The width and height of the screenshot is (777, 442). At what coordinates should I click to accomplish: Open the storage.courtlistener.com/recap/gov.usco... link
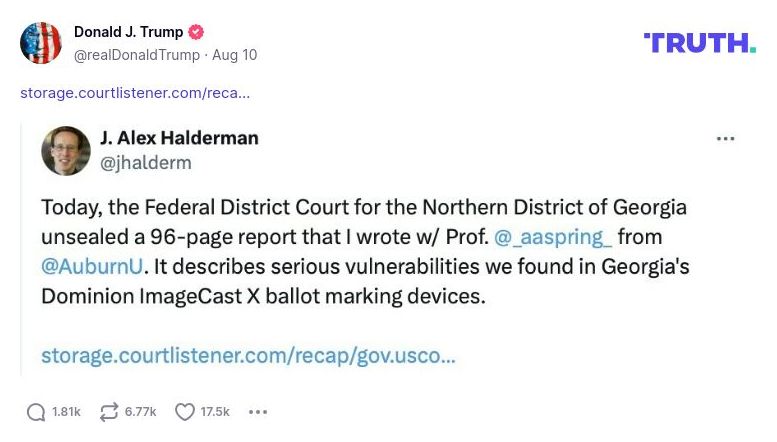248,355
